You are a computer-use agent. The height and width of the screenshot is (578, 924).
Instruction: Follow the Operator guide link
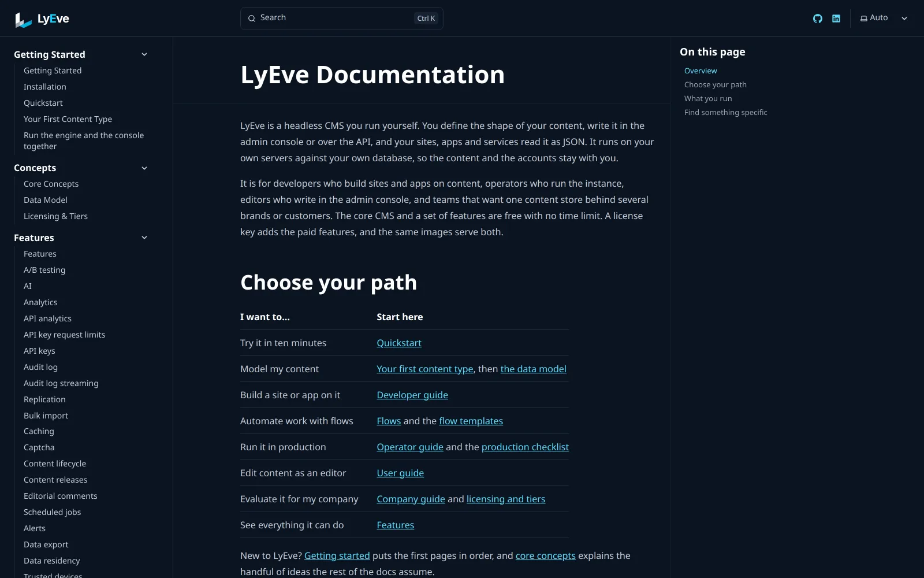(410, 447)
